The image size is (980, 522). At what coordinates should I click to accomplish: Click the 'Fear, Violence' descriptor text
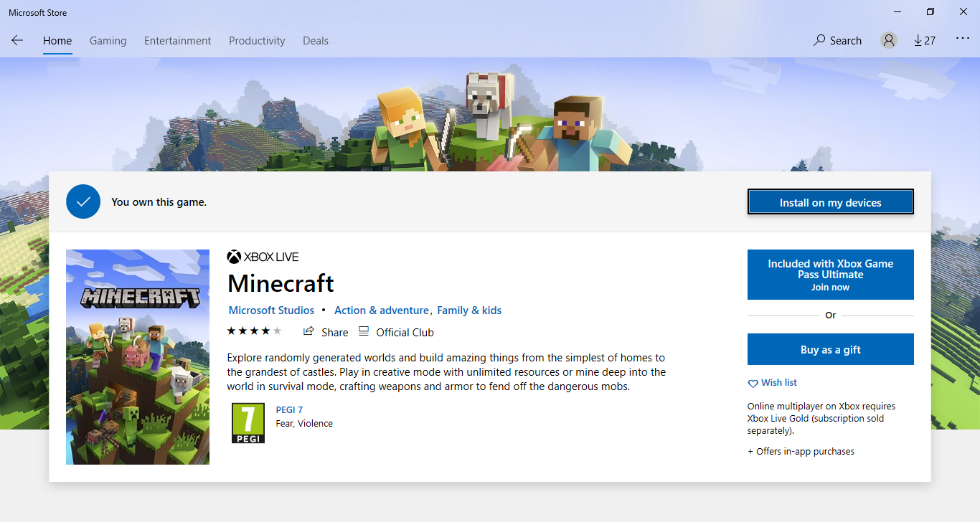(x=304, y=424)
